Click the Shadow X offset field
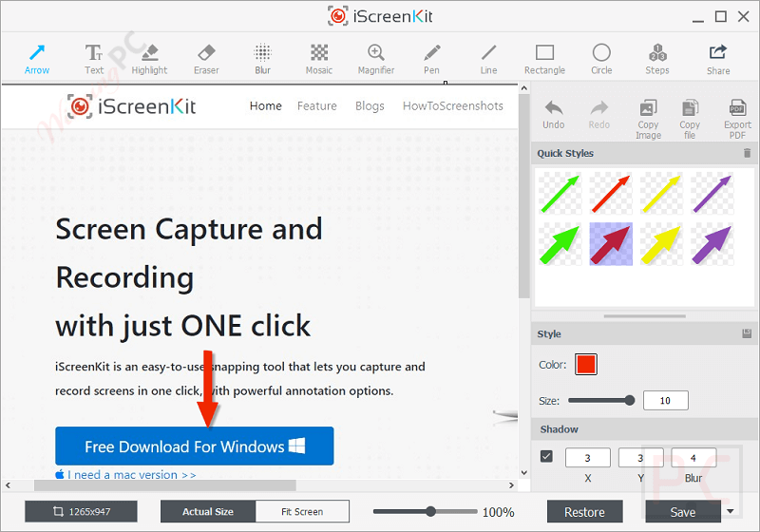760x532 pixels. (587, 458)
